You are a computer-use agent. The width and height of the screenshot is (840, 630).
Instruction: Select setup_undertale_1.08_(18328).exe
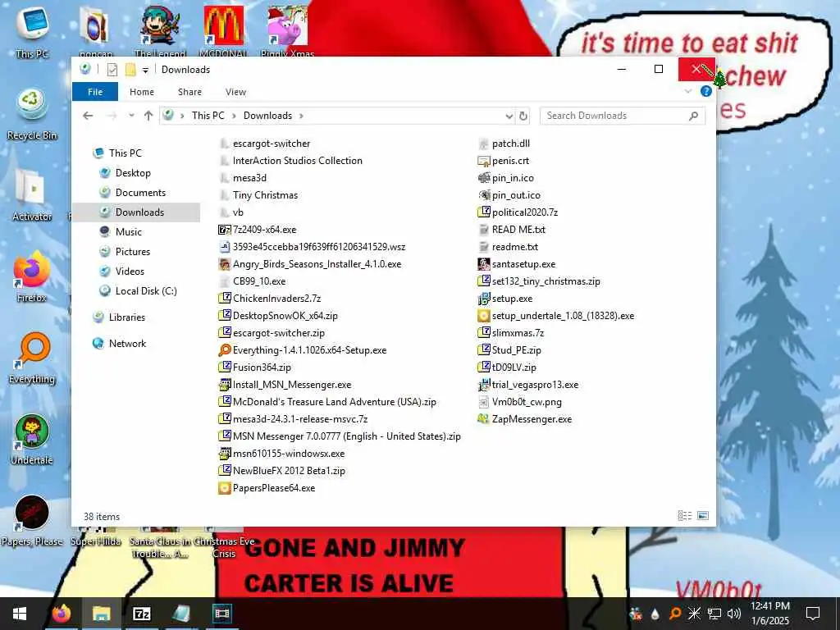pyautogui.click(x=555, y=316)
